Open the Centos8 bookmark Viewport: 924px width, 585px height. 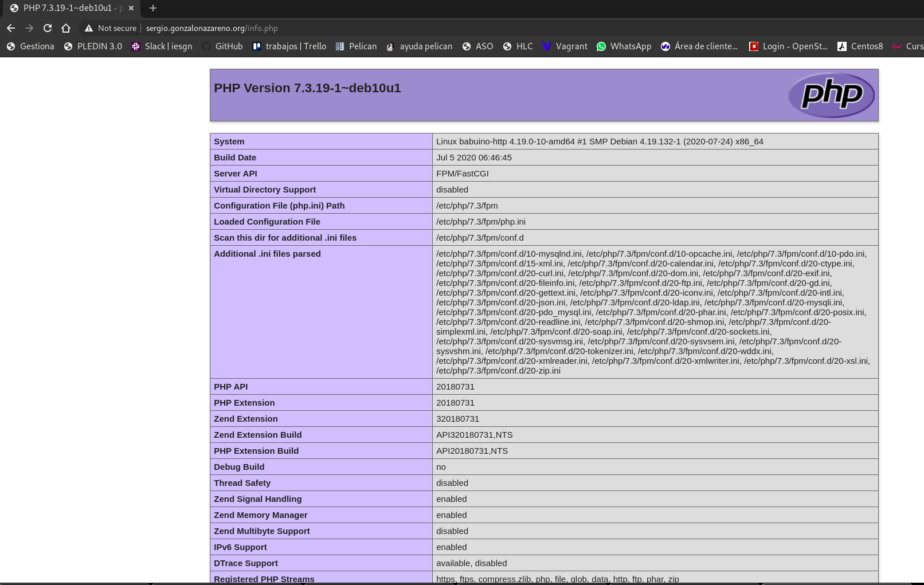pos(841,46)
